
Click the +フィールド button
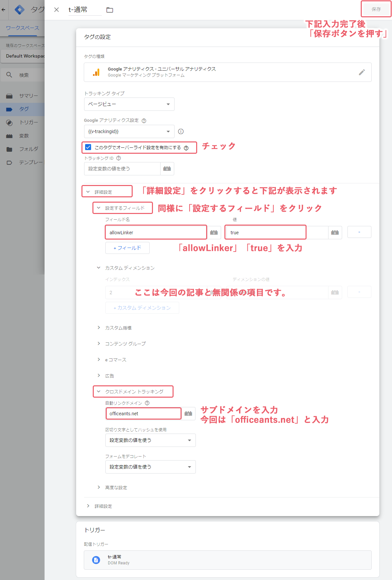(x=127, y=248)
